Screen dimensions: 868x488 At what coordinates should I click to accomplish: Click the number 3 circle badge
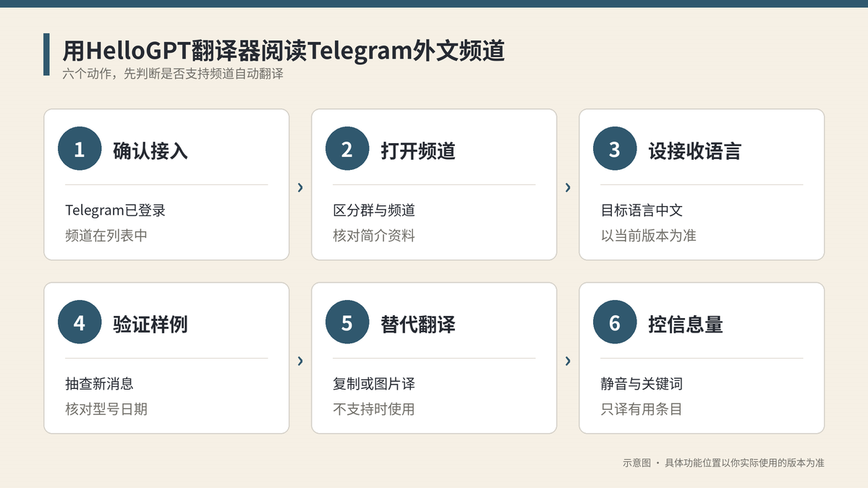pyautogui.click(x=615, y=149)
